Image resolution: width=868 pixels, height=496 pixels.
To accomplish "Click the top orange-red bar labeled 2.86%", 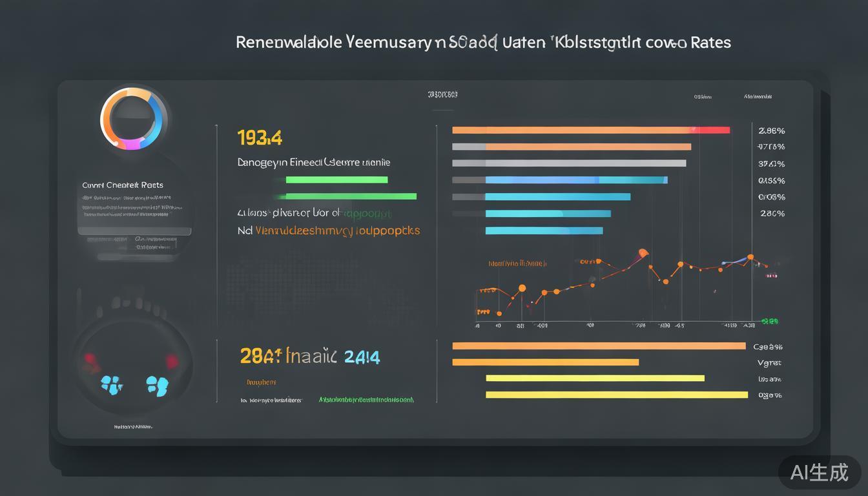I will [x=591, y=130].
